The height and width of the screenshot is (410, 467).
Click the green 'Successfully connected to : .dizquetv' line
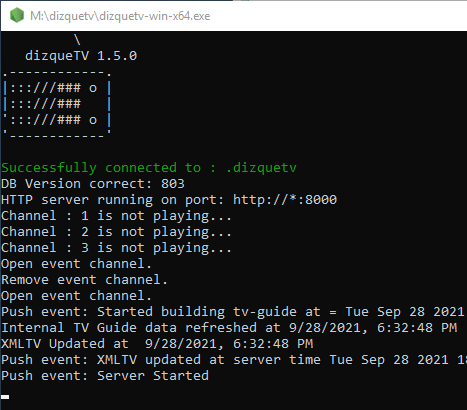(149, 168)
